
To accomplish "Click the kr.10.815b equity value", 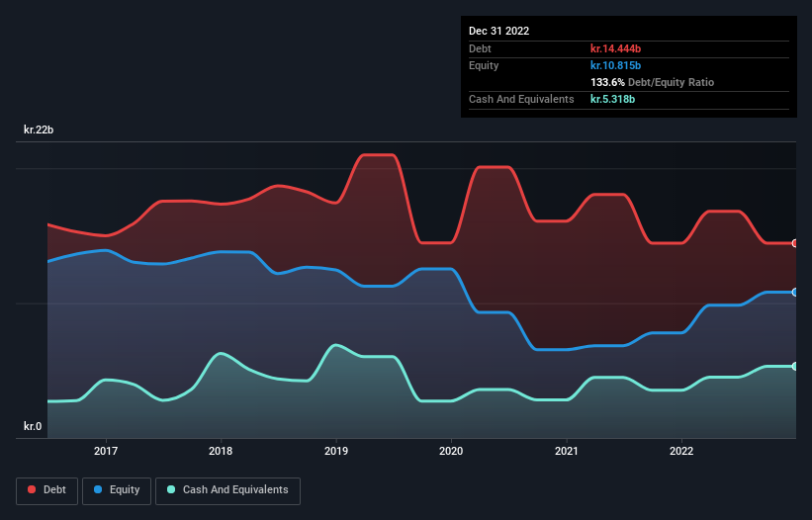I will click(616, 65).
